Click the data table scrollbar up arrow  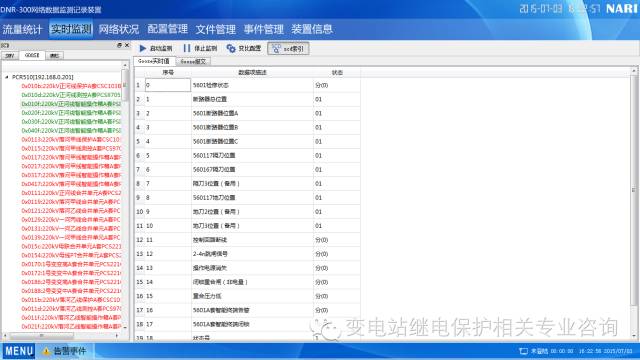point(634,71)
